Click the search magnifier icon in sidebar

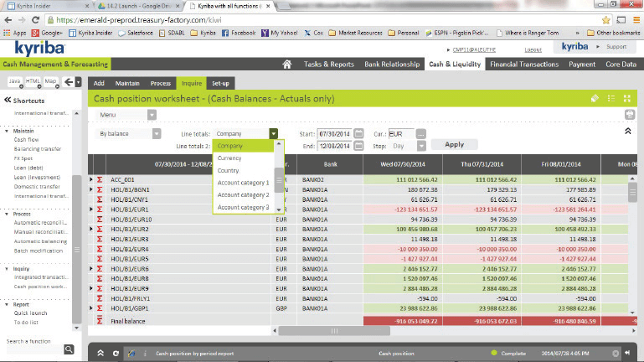(77, 341)
